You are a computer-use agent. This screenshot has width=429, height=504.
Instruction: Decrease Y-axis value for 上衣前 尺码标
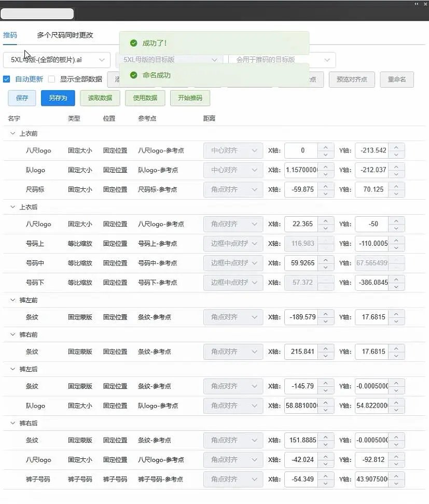coord(396,193)
